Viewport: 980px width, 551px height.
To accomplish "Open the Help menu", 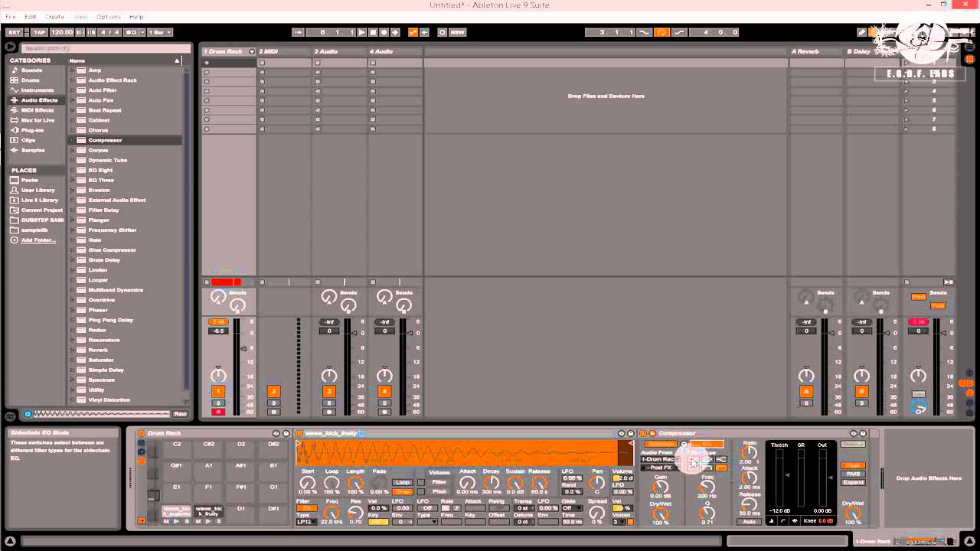I will click(136, 17).
